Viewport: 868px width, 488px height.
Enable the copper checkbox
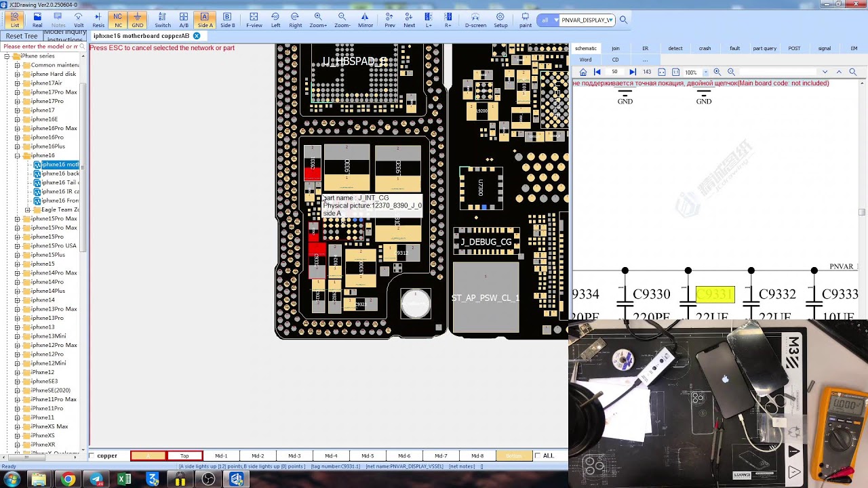point(92,455)
